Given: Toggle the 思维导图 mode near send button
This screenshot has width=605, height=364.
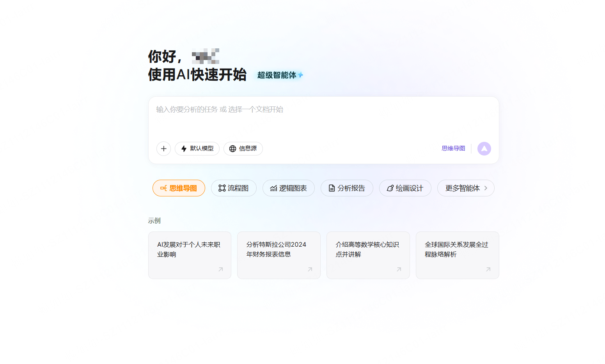Looking at the screenshot, I should pos(453,148).
